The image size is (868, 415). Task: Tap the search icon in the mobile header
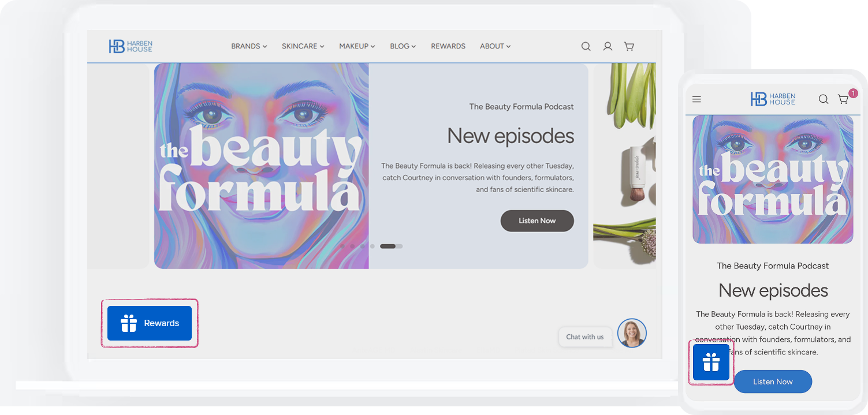click(x=823, y=99)
